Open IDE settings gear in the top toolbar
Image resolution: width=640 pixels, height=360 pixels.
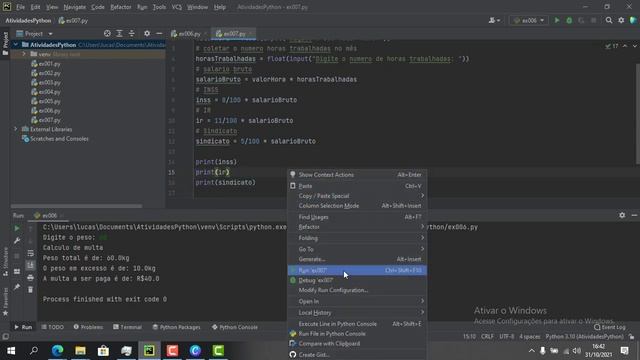point(621,20)
